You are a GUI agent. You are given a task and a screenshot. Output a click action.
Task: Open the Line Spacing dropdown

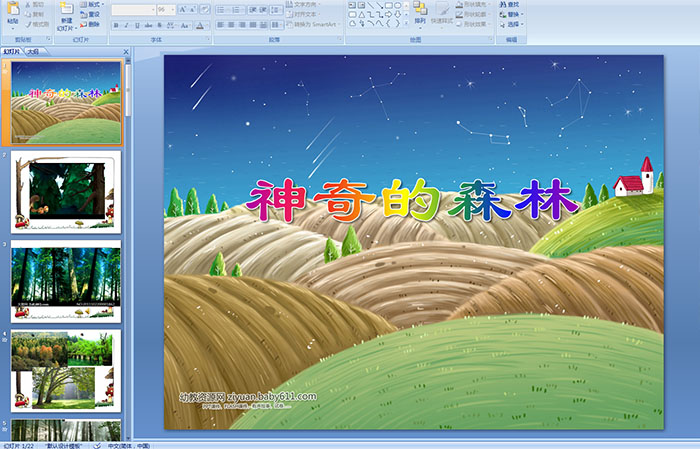pos(277,10)
